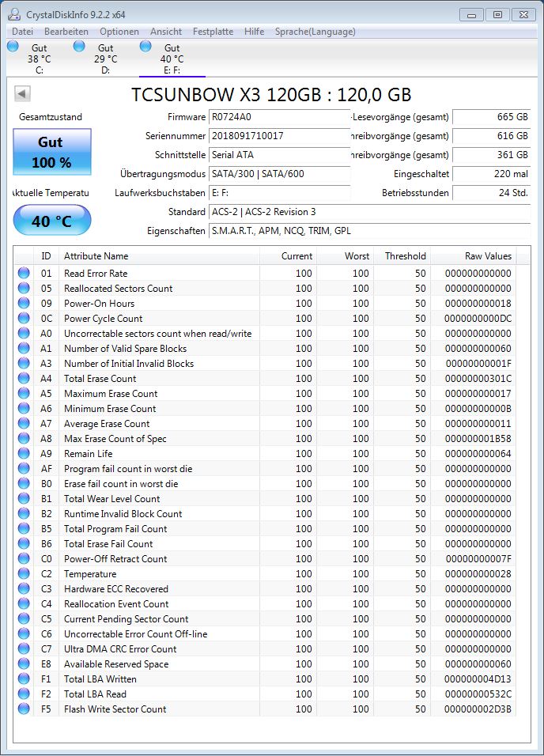Click the status orb for Total Erase Count

24,378
